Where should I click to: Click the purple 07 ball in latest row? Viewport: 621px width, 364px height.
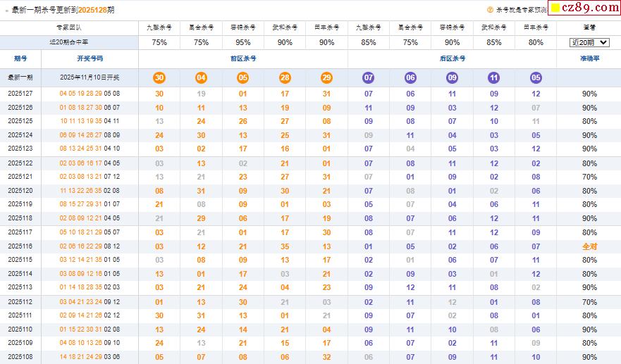[x=368, y=77]
